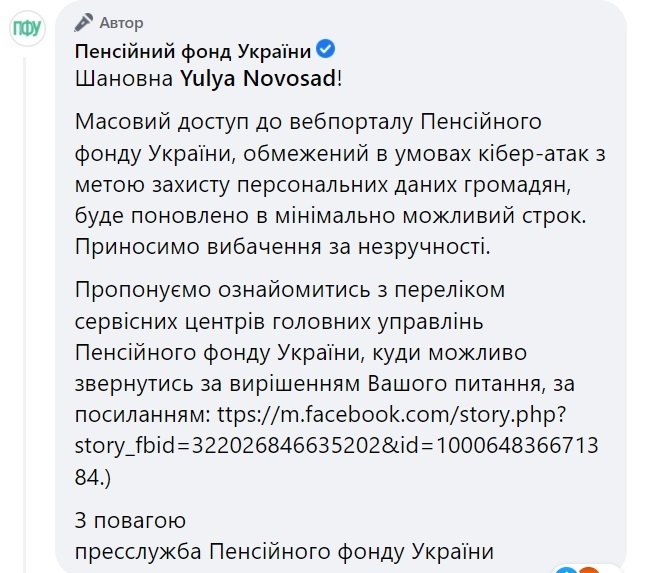Click the vertical reply thread line
The height and width of the screenshot is (573, 645).
[x=24, y=315]
